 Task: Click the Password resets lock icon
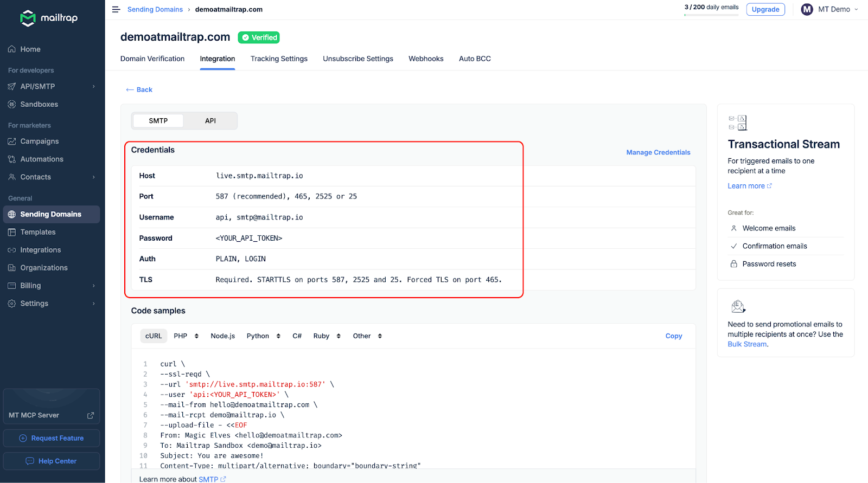(734, 264)
